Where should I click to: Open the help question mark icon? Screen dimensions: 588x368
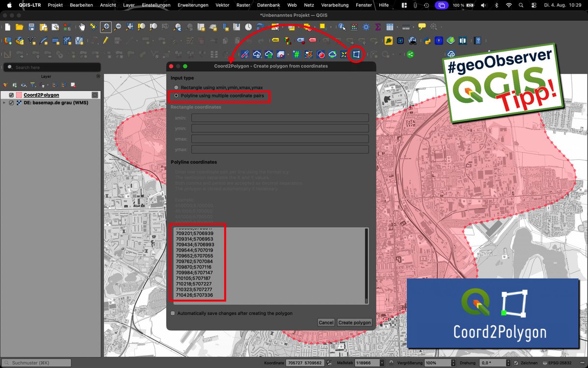click(478, 41)
